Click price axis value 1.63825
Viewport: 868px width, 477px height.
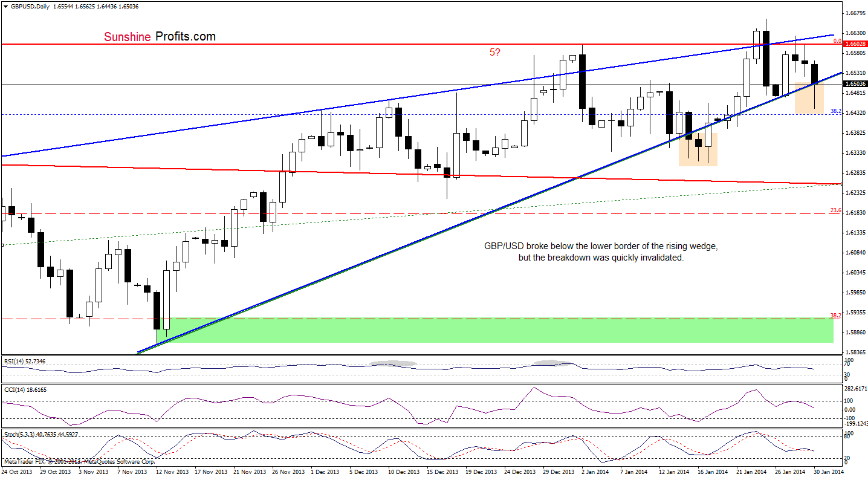855,132
